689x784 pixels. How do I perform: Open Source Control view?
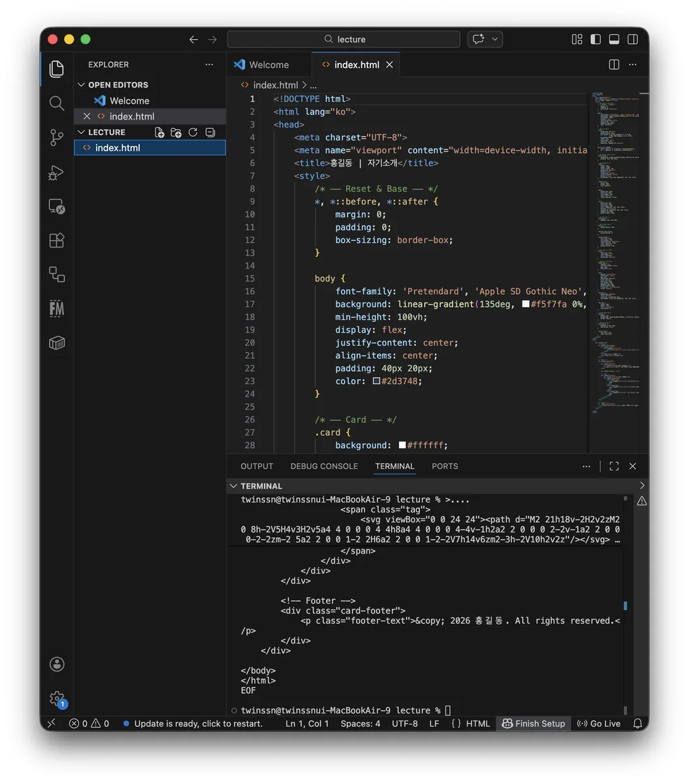(x=57, y=137)
